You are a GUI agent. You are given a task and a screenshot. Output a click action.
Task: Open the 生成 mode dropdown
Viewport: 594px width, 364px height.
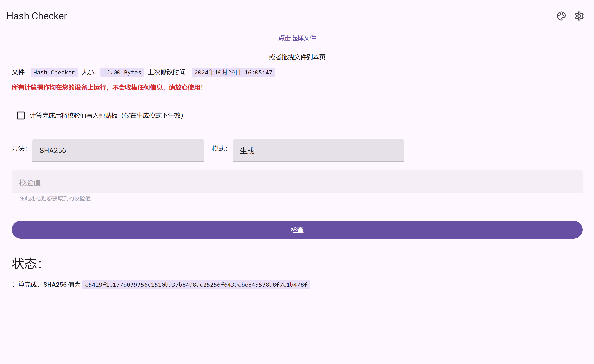318,150
